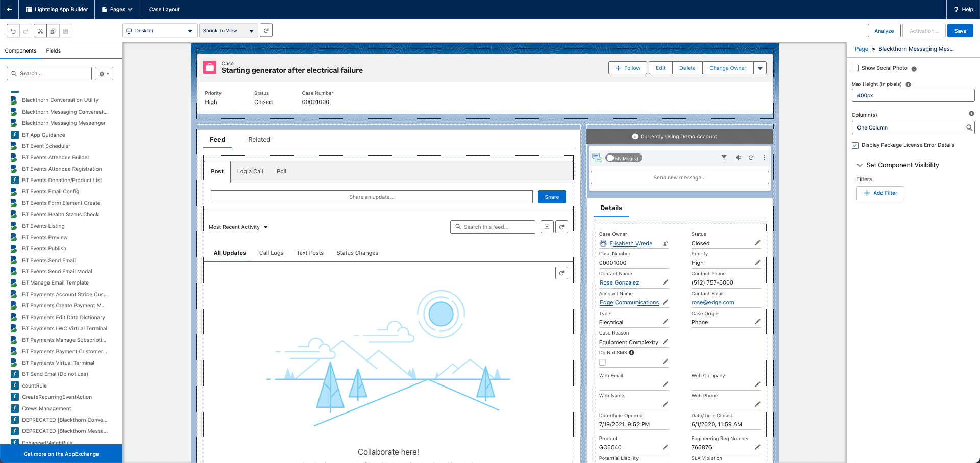Edit the Priority field pencil icon
The image size is (980, 463).
click(x=757, y=263)
